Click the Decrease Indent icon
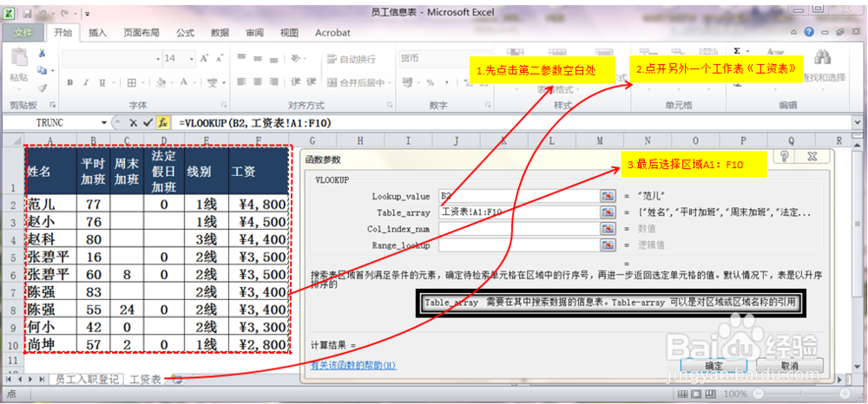The image size is (868, 404). [296, 82]
